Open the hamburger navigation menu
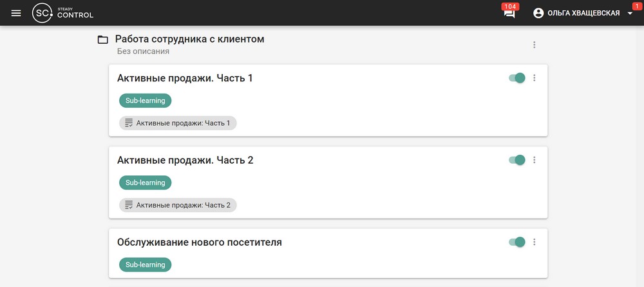 [16, 13]
